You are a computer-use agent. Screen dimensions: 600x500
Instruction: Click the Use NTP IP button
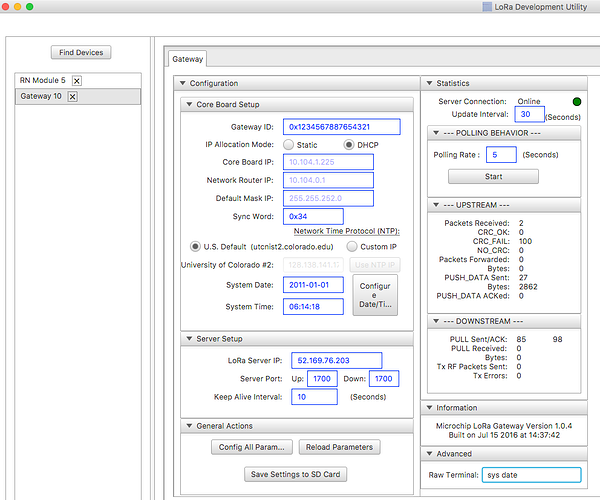[375, 265]
